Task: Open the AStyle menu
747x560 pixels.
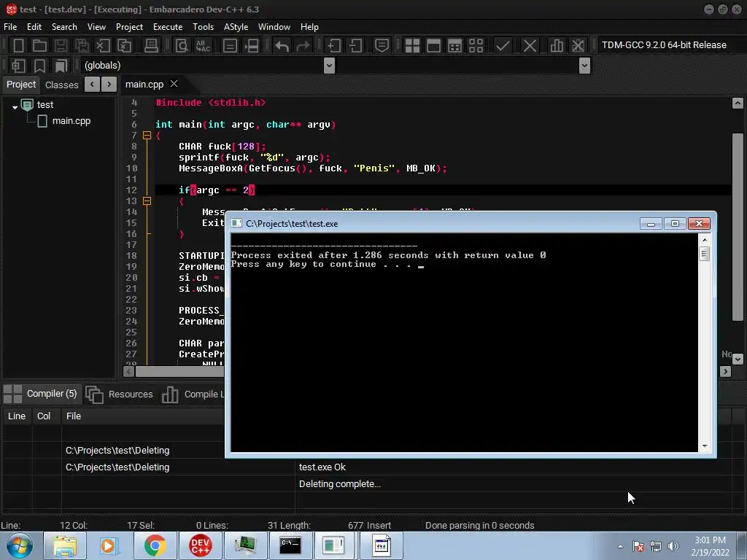Action: click(x=236, y=27)
